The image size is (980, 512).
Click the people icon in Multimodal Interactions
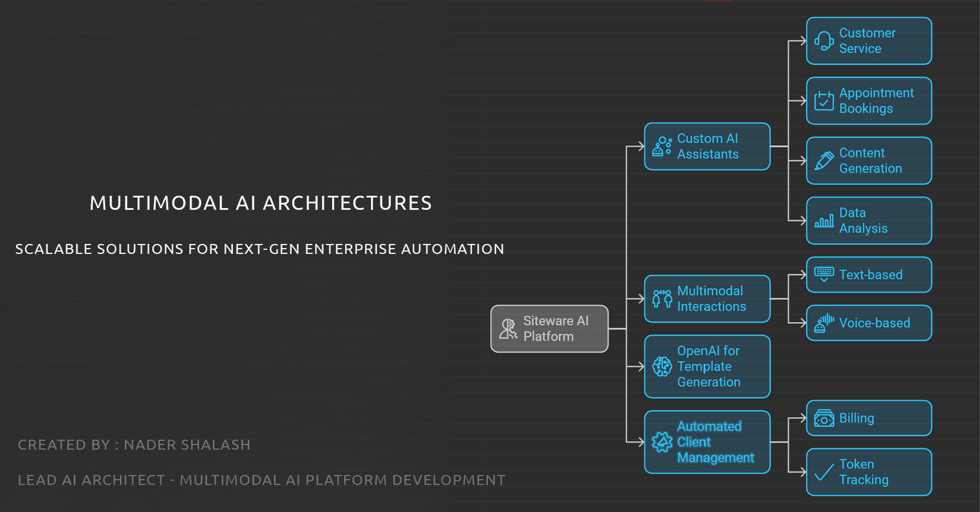(662, 299)
